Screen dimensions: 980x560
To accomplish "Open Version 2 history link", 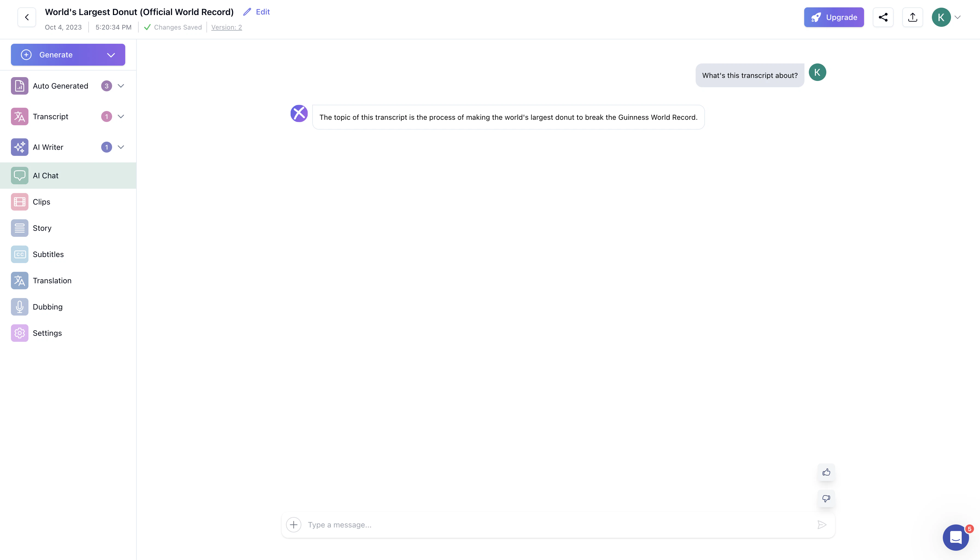I will point(226,27).
